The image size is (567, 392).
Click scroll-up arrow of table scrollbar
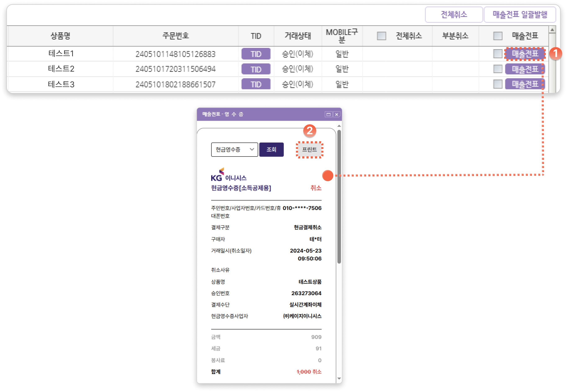point(552,30)
